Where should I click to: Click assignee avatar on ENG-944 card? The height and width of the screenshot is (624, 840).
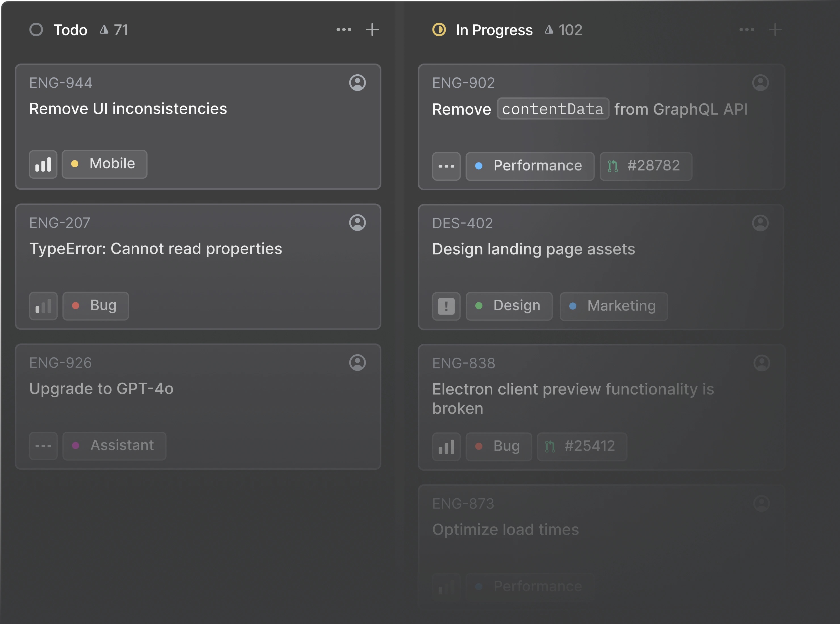tap(357, 83)
